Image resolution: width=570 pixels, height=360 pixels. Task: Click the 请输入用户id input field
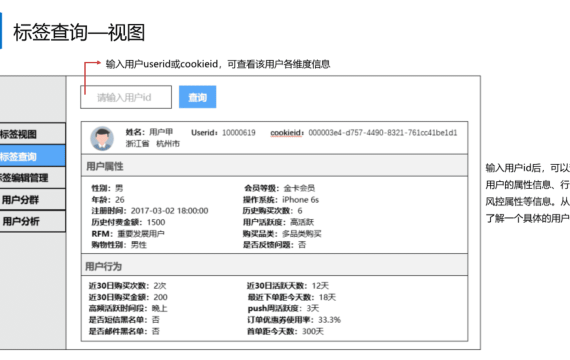(126, 97)
